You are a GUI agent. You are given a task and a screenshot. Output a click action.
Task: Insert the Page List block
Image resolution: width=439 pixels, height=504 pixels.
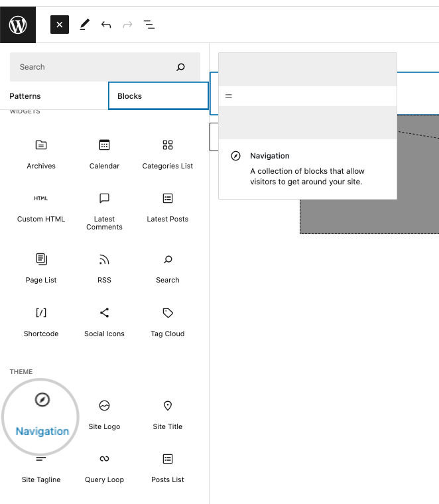click(41, 269)
